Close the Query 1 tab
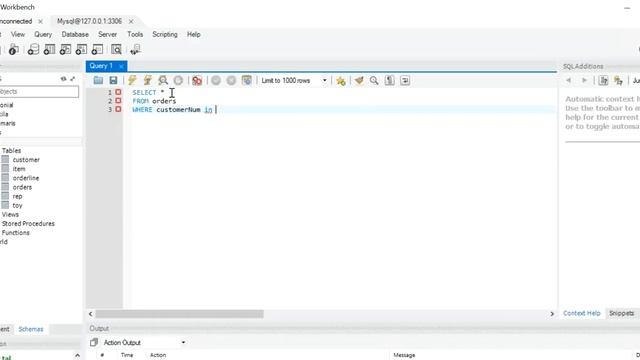The image size is (640, 360). [121, 66]
